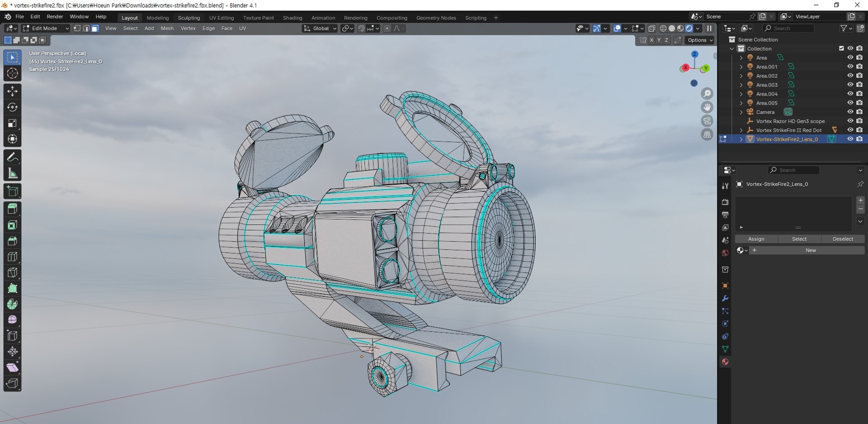Select the Rip Region tool
Screen dimensions: 868x424
pyautogui.click(x=12, y=383)
